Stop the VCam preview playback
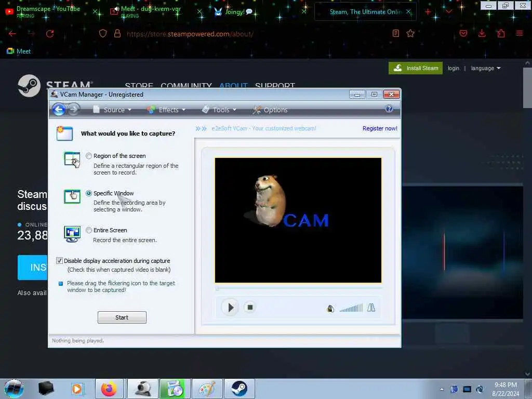Image resolution: width=532 pixels, height=399 pixels. tap(250, 308)
